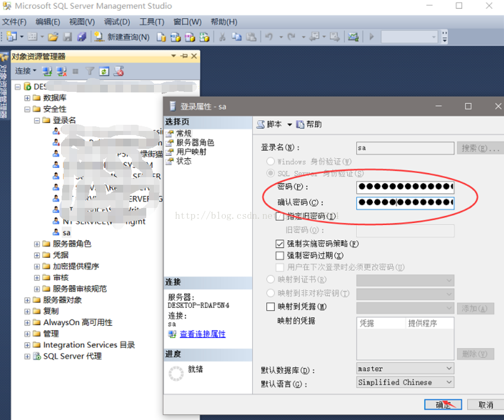Click the Analysis Services DMX Query icon

(190, 37)
